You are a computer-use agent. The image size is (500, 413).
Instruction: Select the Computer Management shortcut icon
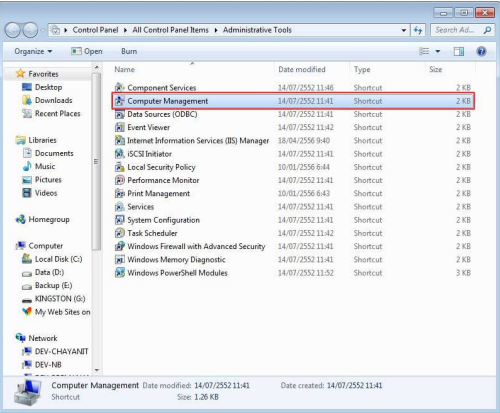click(x=120, y=101)
